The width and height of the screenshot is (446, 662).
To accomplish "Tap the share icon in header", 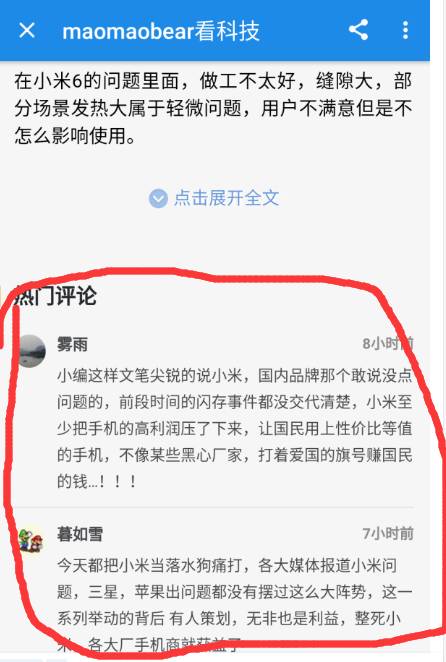I will coord(359,30).
